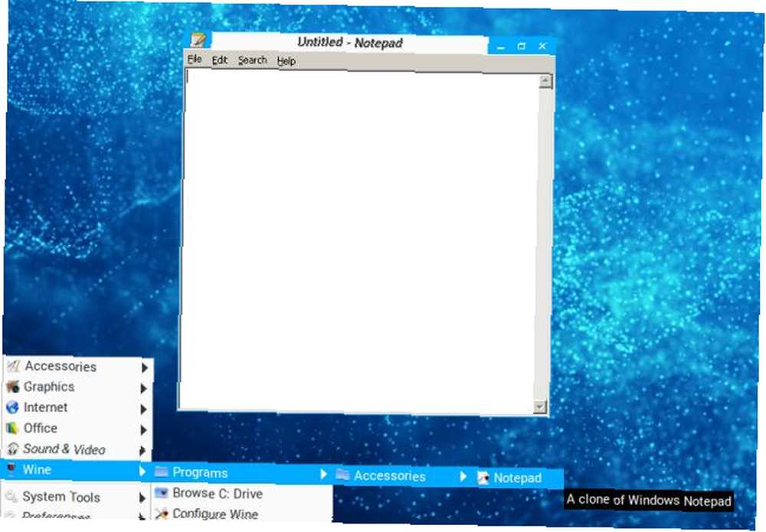The height and width of the screenshot is (532, 766).
Task: Open the Office menu category
Action: [78, 429]
